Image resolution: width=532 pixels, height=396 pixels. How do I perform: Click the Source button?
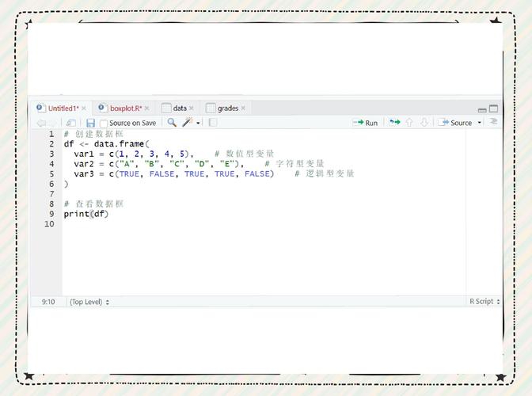pos(456,123)
